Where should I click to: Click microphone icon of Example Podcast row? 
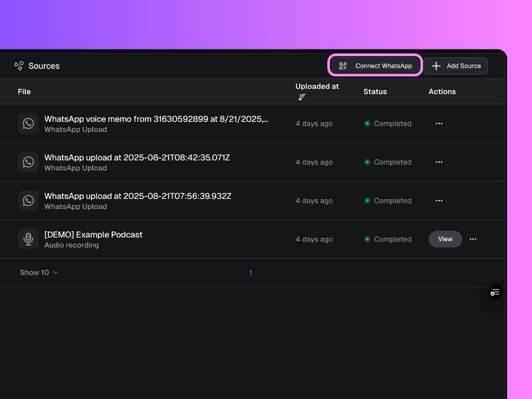click(x=28, y=239)
